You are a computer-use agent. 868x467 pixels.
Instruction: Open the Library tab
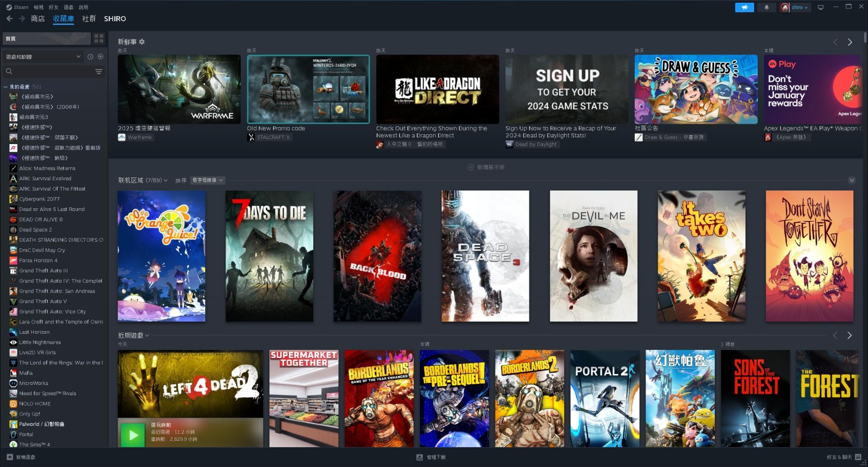tap(63, 19)
